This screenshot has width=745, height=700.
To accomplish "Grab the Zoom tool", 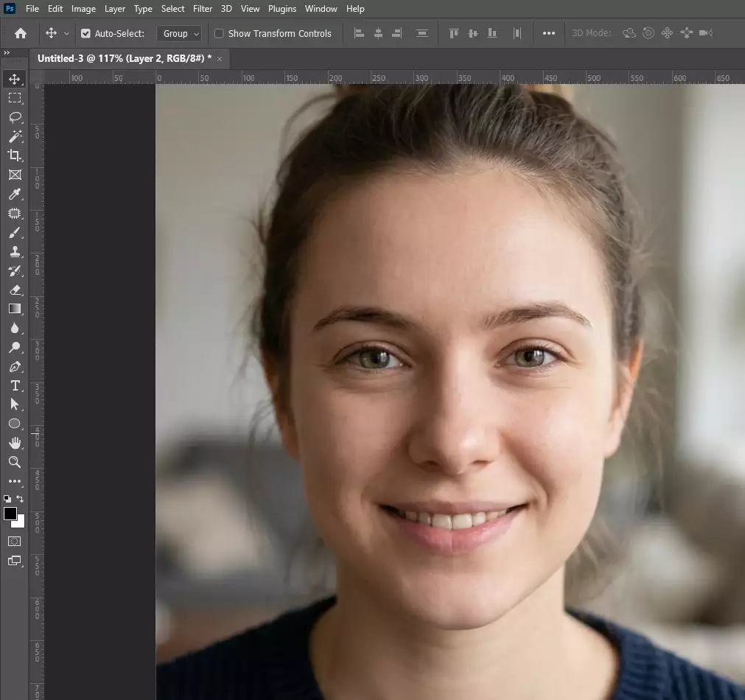I will [x=15, y=462].
